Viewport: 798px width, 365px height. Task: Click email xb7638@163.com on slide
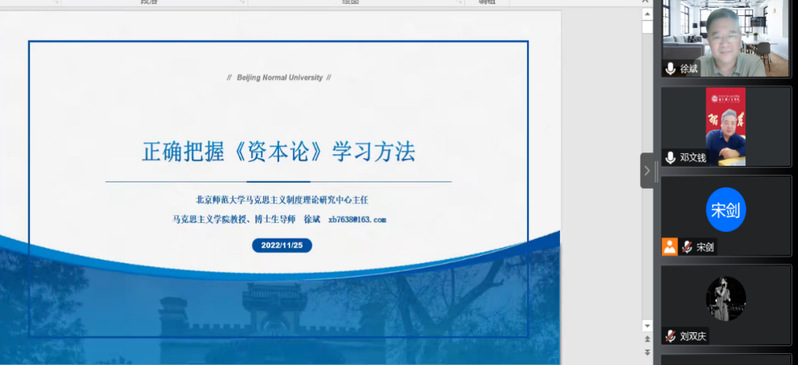pos(357,219)
